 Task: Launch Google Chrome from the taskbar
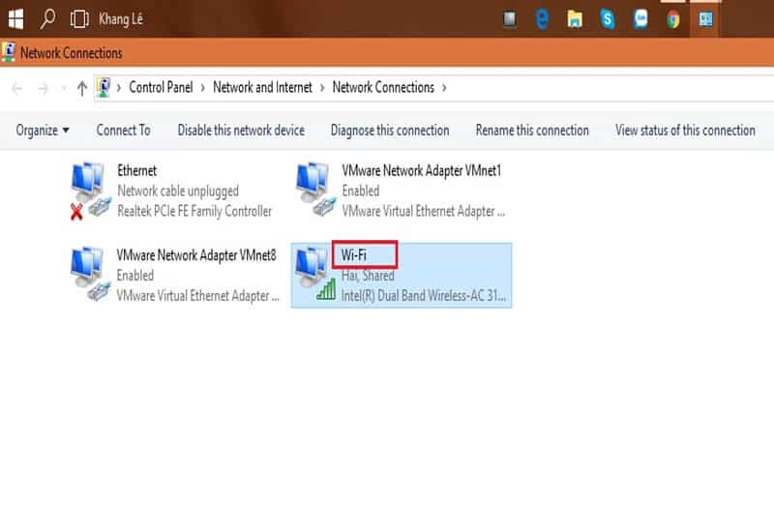pyautogui.click(x=672, y=18)
